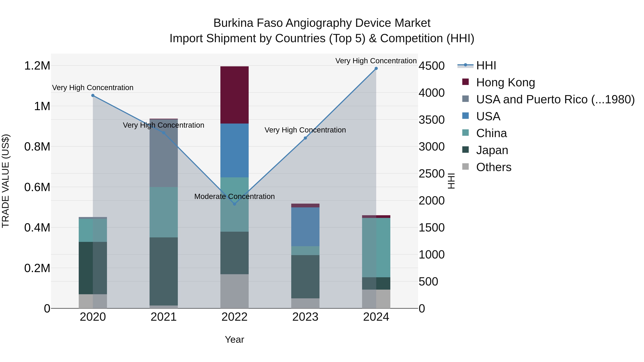Click the 'Moderate Concentration' annotation

[235, 196]
